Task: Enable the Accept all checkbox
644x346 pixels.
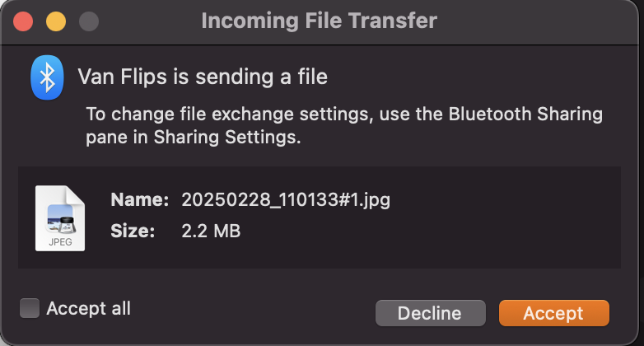Action: [30, 308]
